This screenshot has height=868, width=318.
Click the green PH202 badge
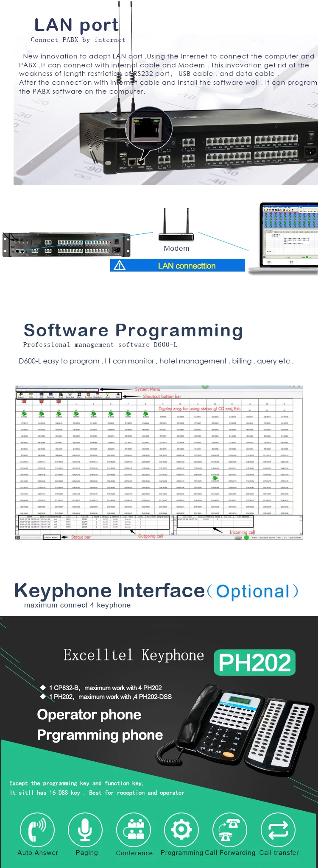coord(254,663)
